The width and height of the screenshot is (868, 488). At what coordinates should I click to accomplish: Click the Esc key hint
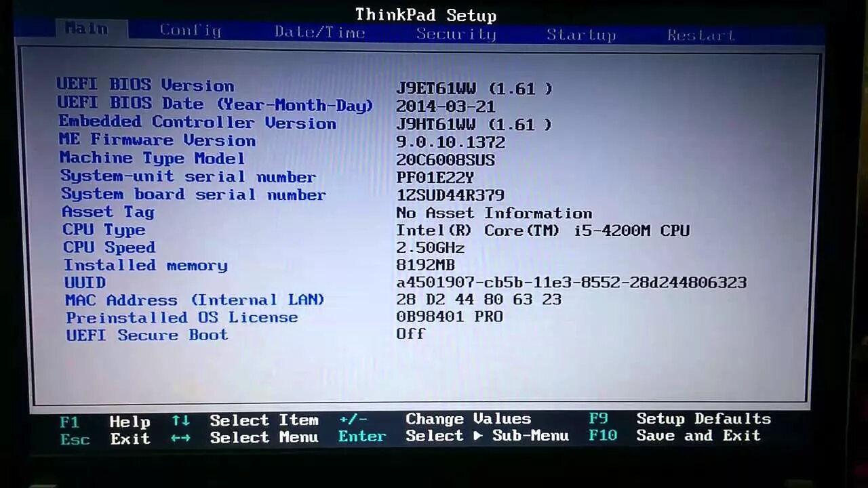75,440
